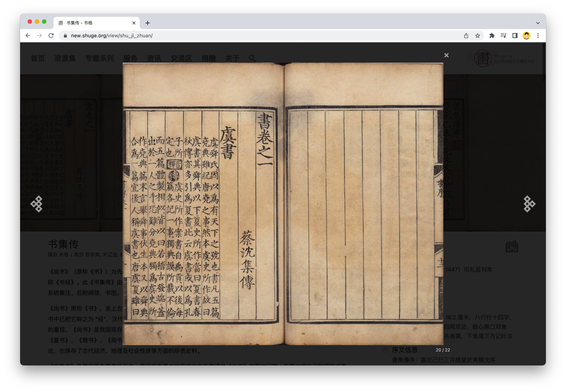Close the image lightbox viewer
Viewport: 566px width, 392px height.
446,55
